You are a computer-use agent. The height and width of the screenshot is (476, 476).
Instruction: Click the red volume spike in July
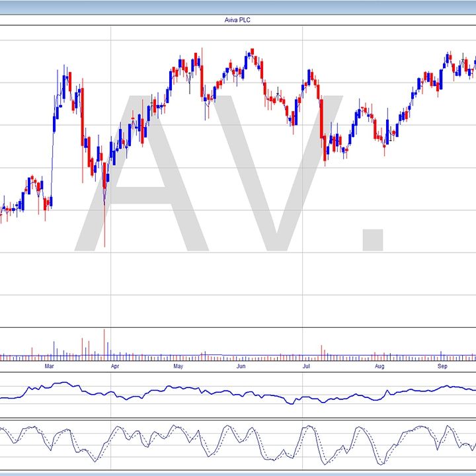click(321, 350)
